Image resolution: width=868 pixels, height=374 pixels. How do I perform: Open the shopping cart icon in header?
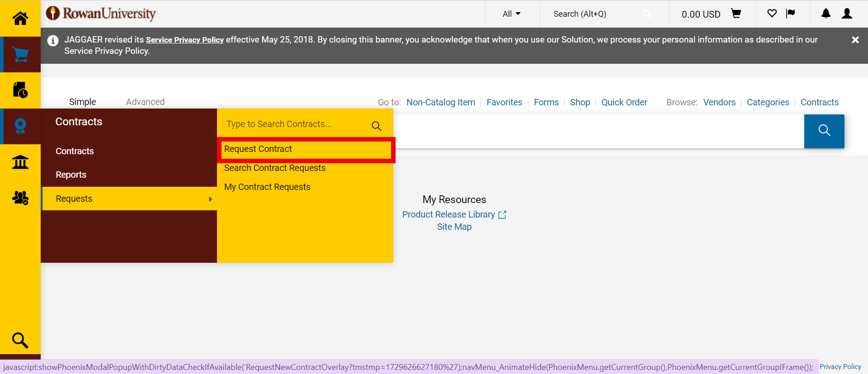736,14
